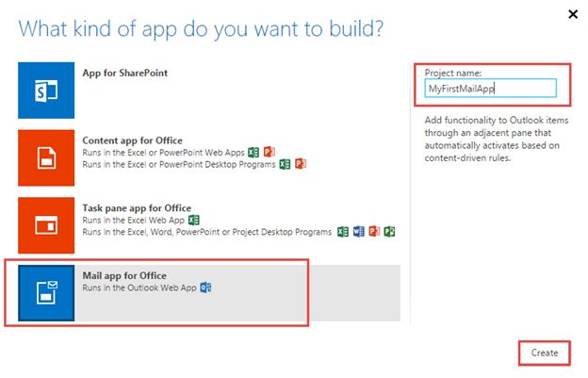Image resolution: width=588 pixels, height=378 pixels.
Task: Select the Mail app for Office tile icon
Action: pyautogui.click(x=46, y=293)
